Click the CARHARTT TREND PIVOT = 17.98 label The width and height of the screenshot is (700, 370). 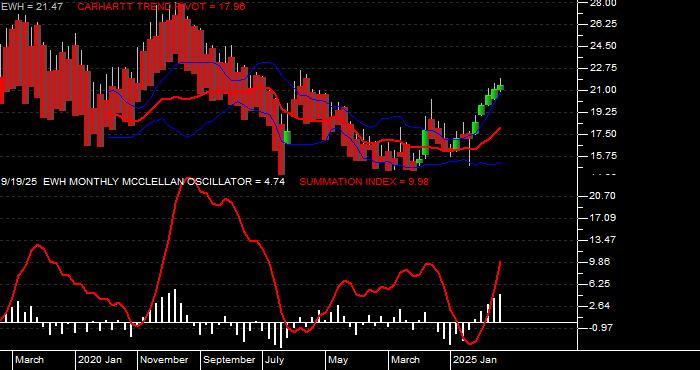(162, 6)
